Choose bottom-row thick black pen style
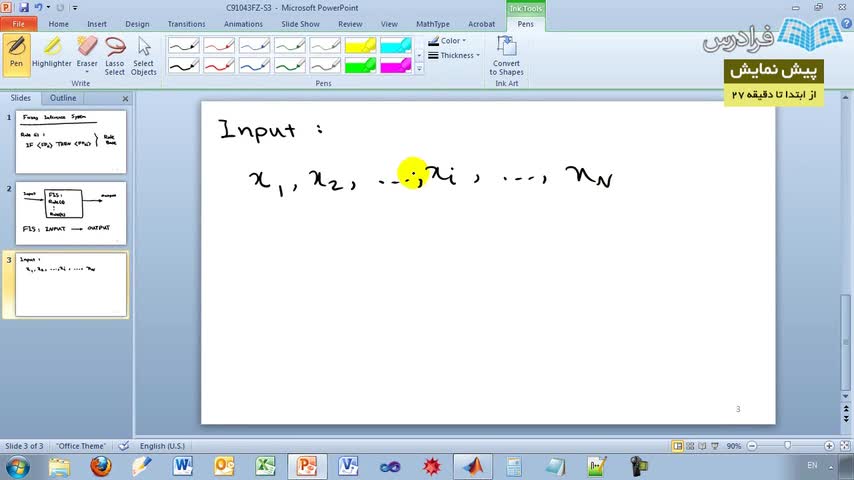Image resolution: width=854 pixels, height=480 pixels. pyautogui.click(x=184, y=65)
